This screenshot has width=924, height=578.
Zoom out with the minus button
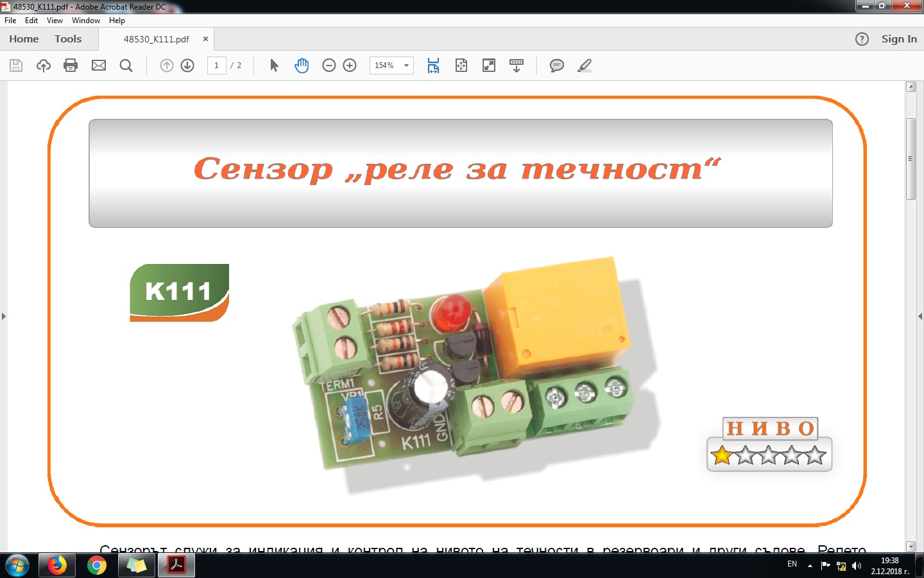click(x=329, y=66)
